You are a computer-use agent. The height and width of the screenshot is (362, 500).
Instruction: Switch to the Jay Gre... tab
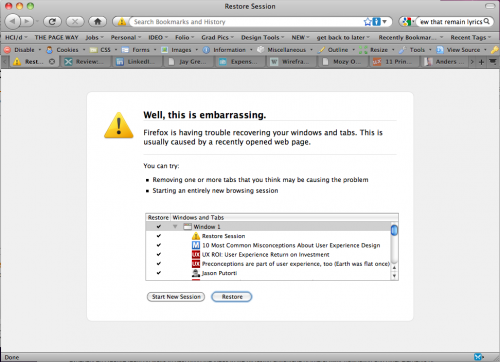(x=188, y=62)
